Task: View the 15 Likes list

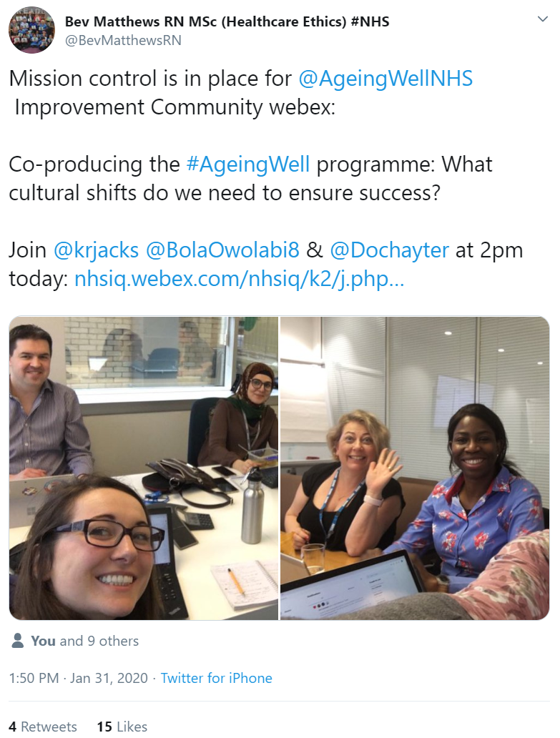Action: (122, 727)
